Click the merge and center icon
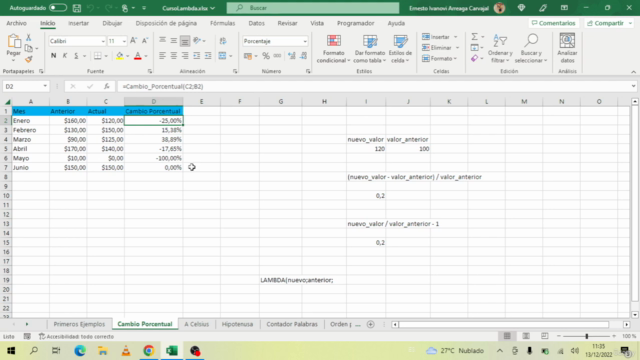The height and width of the screenshot is (360, 640). tap(222, 56)
